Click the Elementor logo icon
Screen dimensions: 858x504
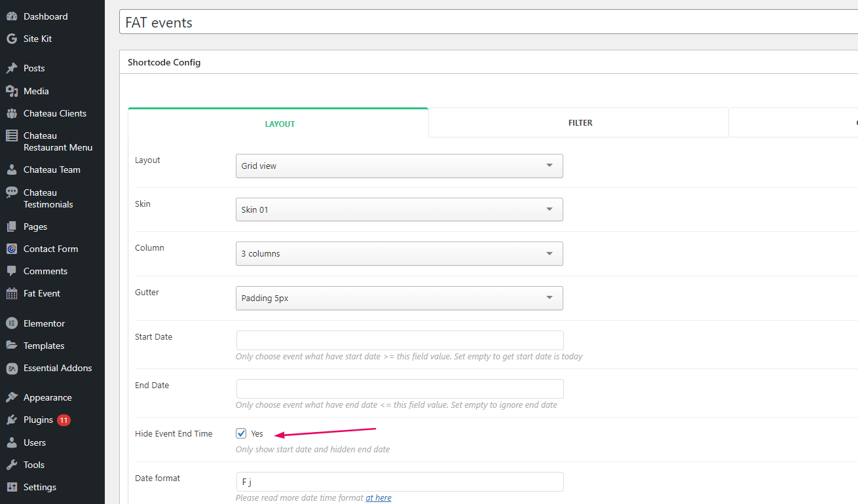click(12, 323)
